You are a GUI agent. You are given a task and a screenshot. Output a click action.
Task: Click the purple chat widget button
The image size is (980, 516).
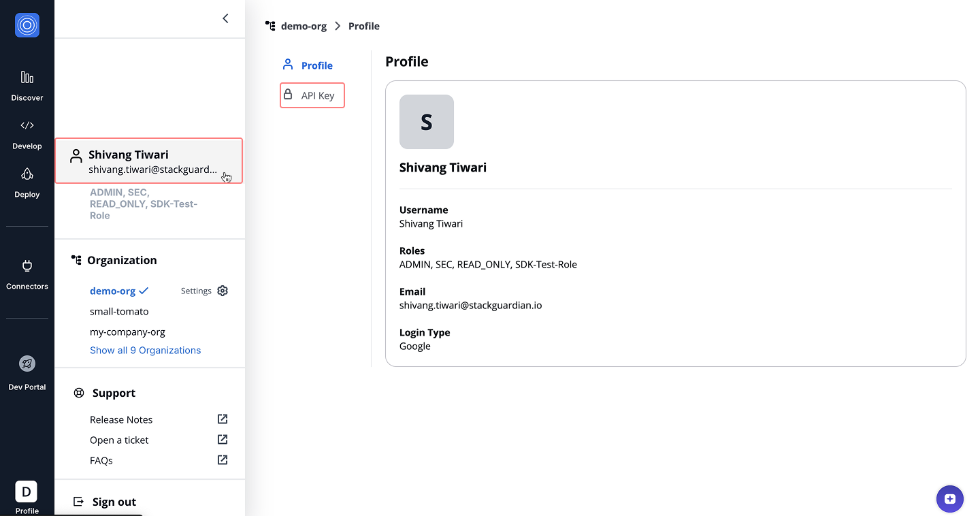click(949, 499)
